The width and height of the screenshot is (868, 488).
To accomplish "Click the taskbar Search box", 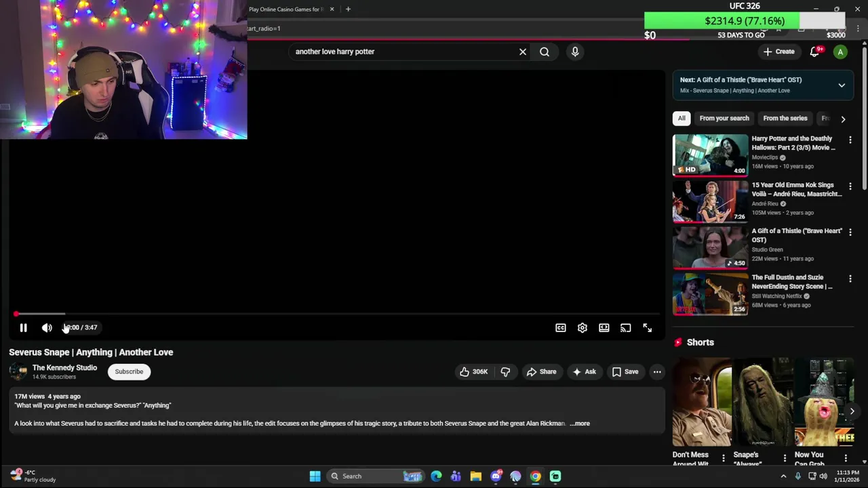I will pyautogui.click(x=376, y=476).
